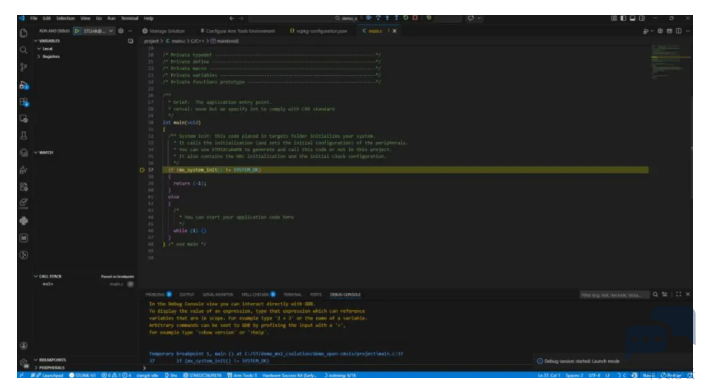
Task: Click the red Stop debug button
Action: click(x=415, y=18)
